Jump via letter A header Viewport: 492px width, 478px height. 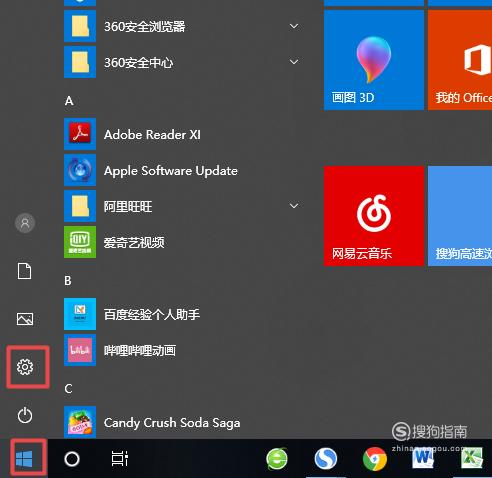coord(69,101)
